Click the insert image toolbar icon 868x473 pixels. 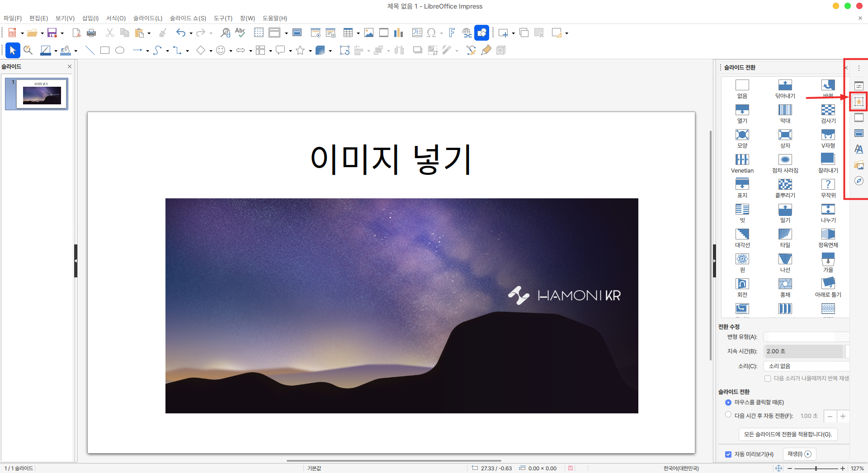(369, 33)
